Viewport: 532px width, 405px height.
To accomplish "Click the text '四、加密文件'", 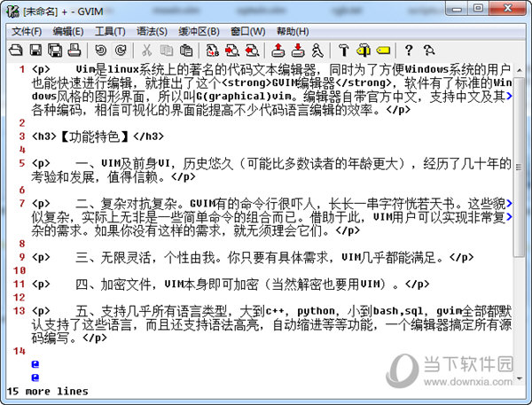I will click(113, 284).
